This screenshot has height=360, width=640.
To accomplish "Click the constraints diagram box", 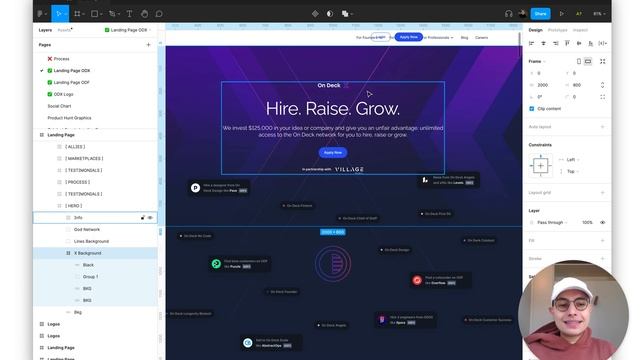I will [540, 166].
